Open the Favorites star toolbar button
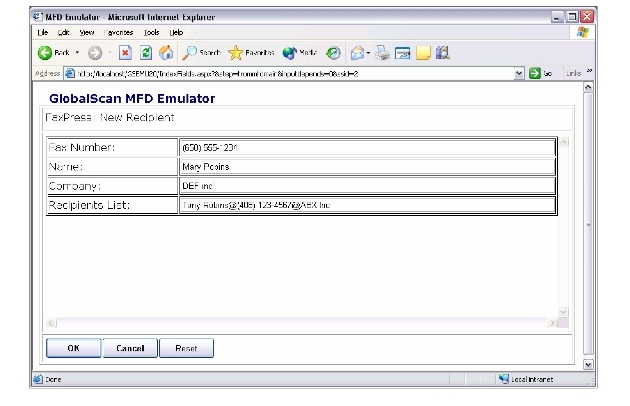 click(x=251, y=53)
